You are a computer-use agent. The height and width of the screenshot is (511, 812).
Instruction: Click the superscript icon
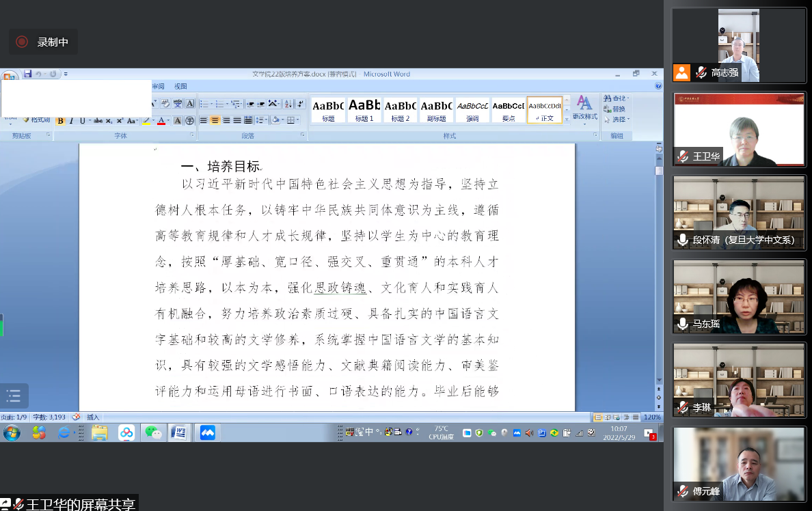click(120, 121)
